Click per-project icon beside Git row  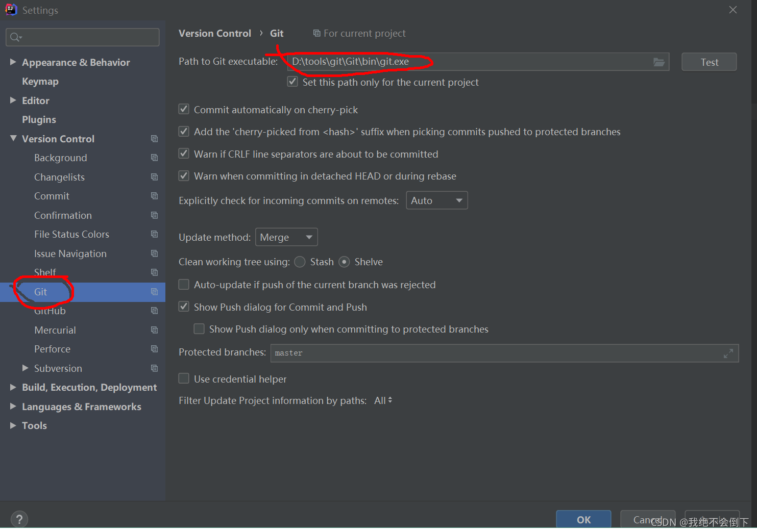click(x=154, y=292)
